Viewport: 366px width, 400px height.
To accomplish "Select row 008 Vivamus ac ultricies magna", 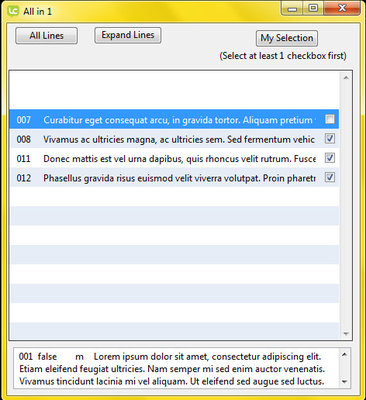I will (x=174, y=139).
